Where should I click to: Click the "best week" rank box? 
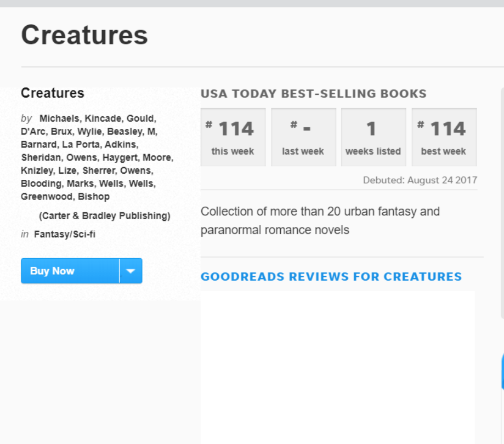(444, 137)
